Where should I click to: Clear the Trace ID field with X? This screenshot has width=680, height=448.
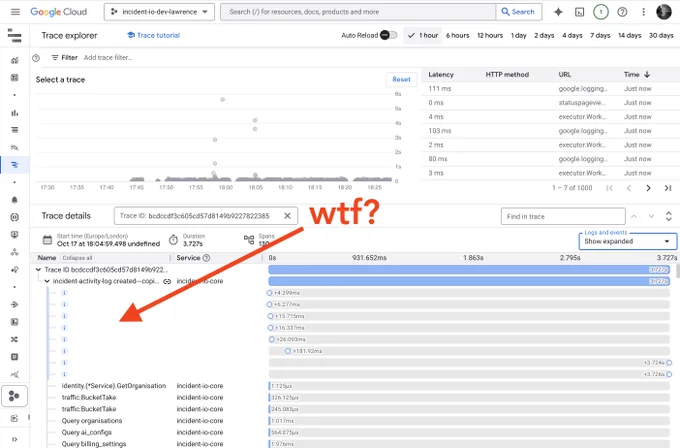287,216
